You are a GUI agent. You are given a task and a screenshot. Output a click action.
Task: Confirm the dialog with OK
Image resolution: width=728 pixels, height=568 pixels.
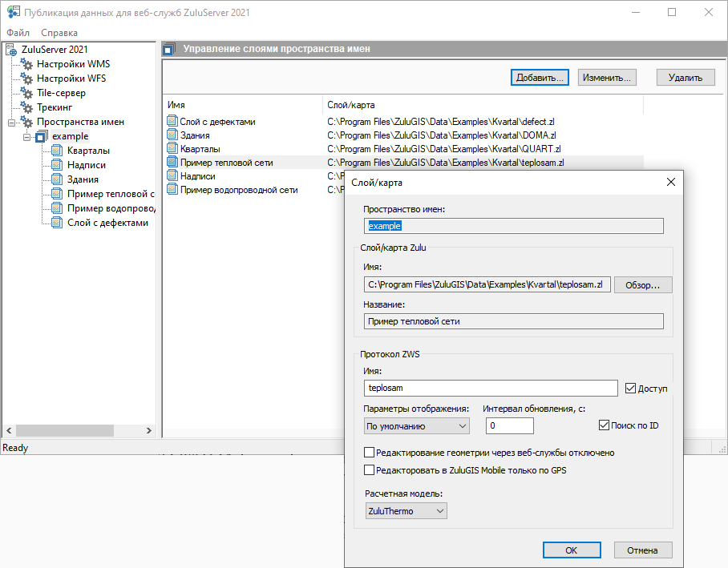tap(571, 550)
